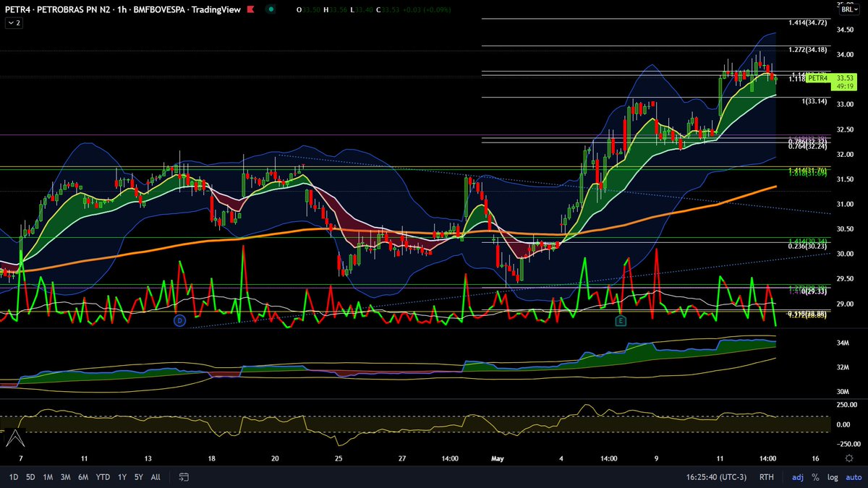
Task: Toggle log scale
Action: [x=832, y=477]
